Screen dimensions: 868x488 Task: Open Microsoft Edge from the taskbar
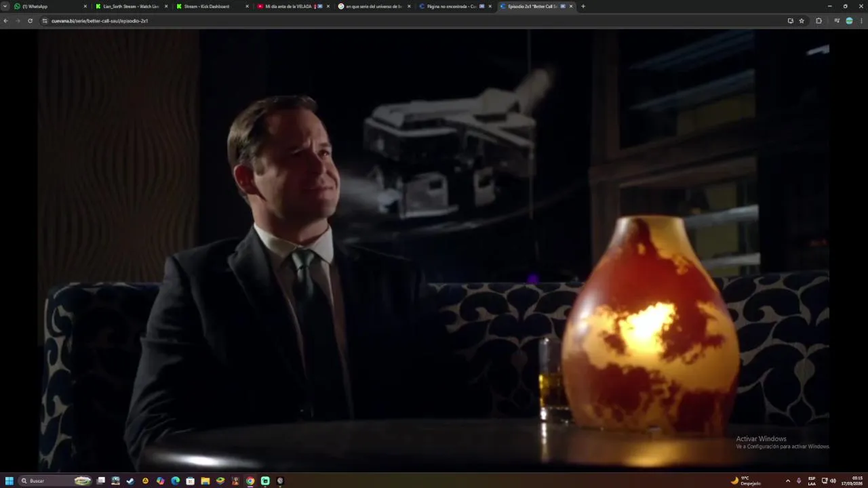pyautogui.click(x=176, y=481)
